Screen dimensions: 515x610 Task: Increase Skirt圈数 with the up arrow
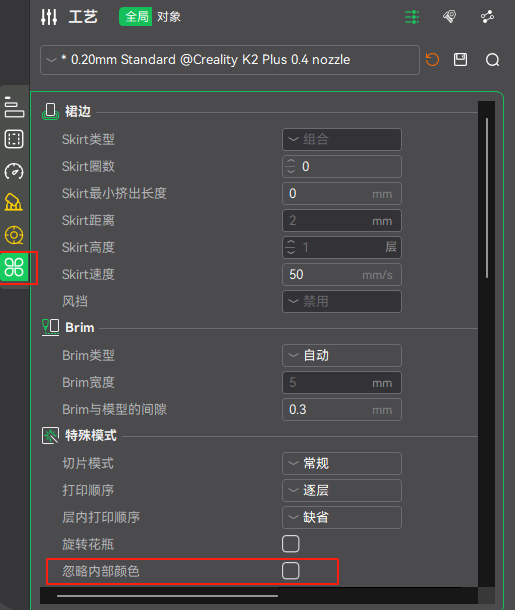[x=291, y=161]
